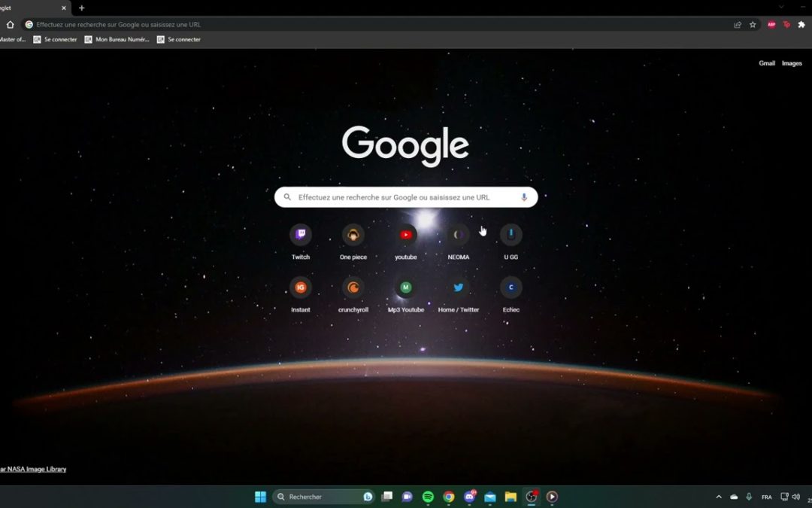The width and height of the screenshot is (812, 508).
Task: Open the Echec shortcut tile
Action: (511, 295)
